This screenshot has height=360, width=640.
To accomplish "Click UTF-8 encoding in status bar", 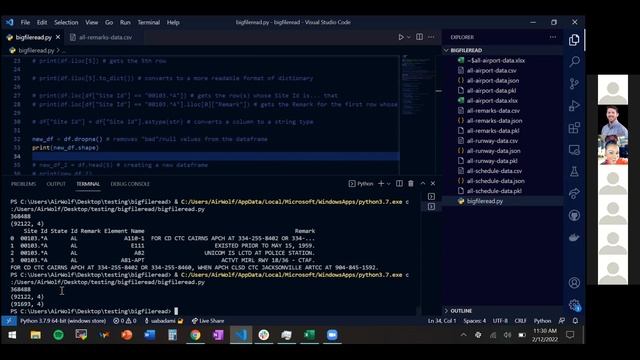I will point(500,321).
